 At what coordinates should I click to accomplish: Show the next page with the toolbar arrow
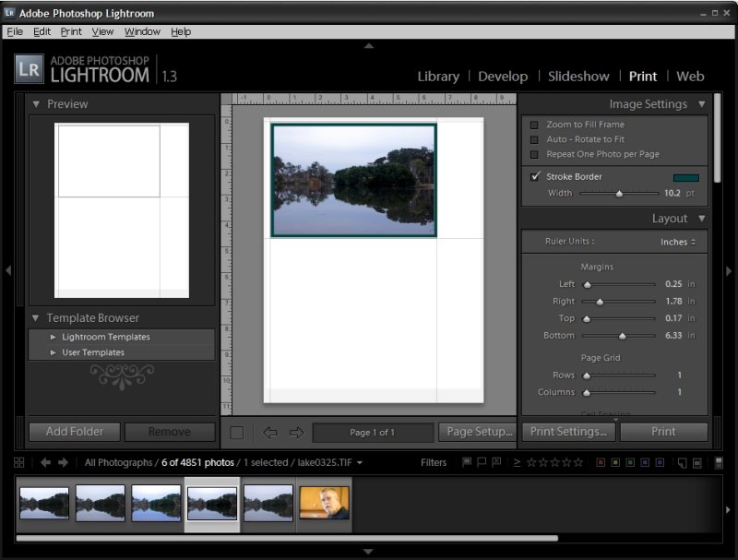pyautogui.click(x=296, y=433)
